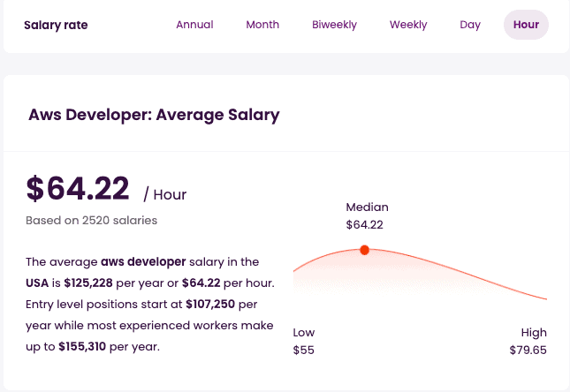Click the Salary rate label
The height and width of the screenshot is (392, 570).
coord(56,25)
